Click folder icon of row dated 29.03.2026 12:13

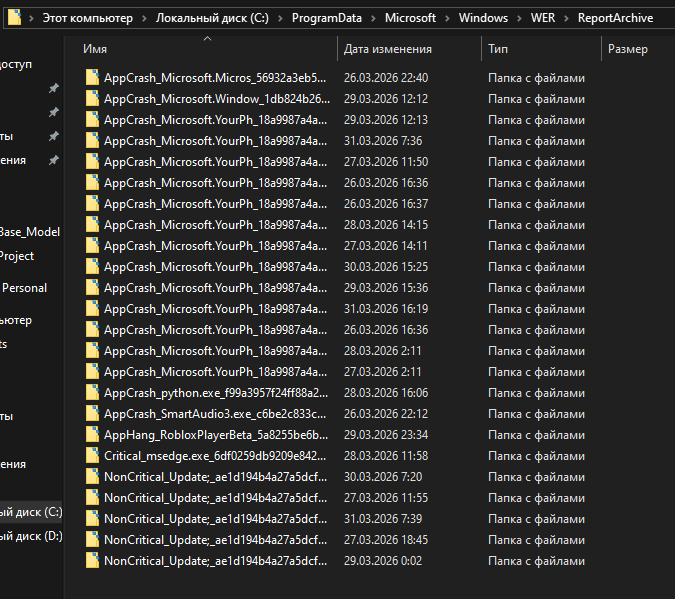pos(92,120)
